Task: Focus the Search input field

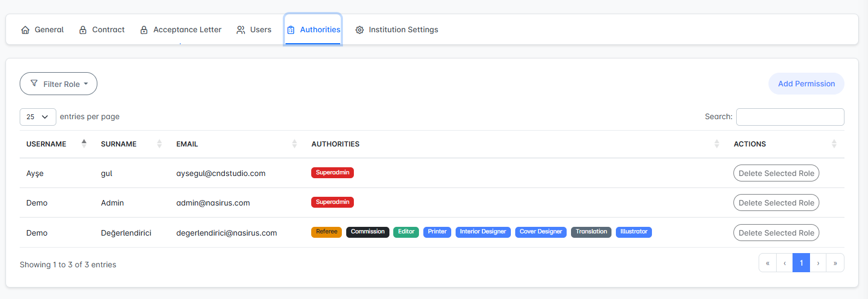Action: pos(790,117)
